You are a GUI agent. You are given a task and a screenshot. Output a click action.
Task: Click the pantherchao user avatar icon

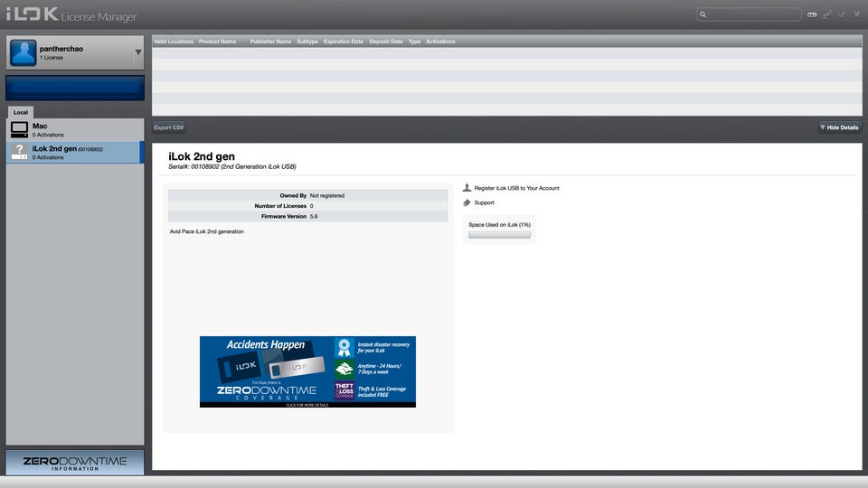tap(23, 53)
